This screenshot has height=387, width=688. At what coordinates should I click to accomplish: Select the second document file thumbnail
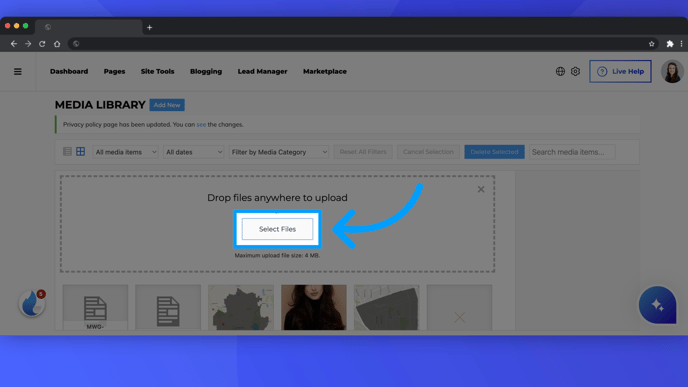[168, 307]
